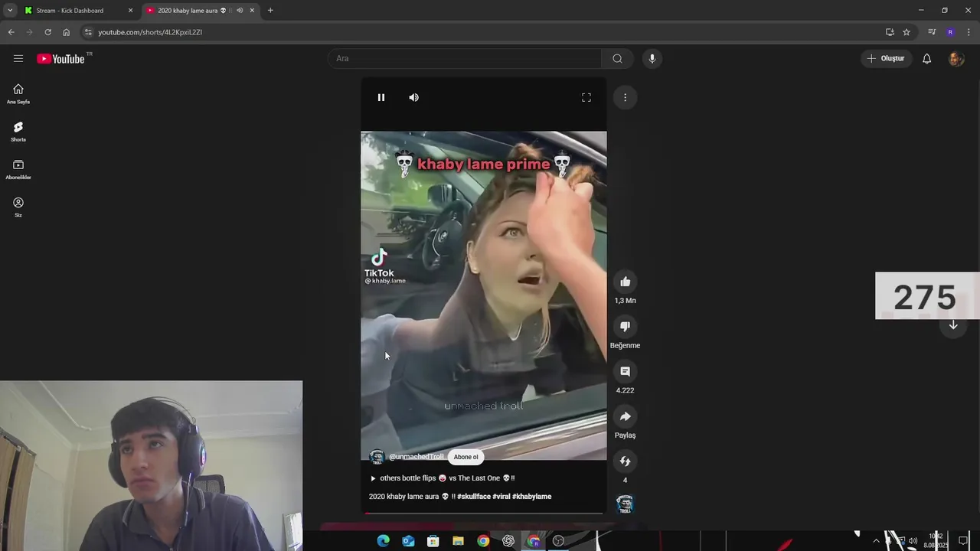Share the video using Paylaş icon
Screen dimensions: 980x551
(625, 416)
